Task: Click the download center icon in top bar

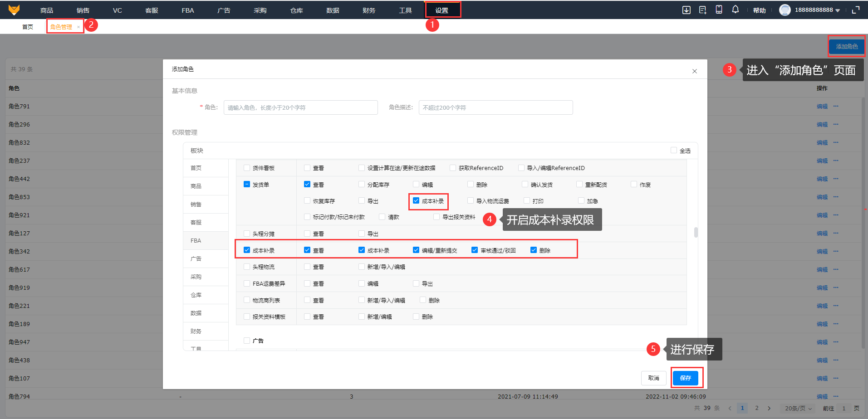Action: click(x=686, y=10)
